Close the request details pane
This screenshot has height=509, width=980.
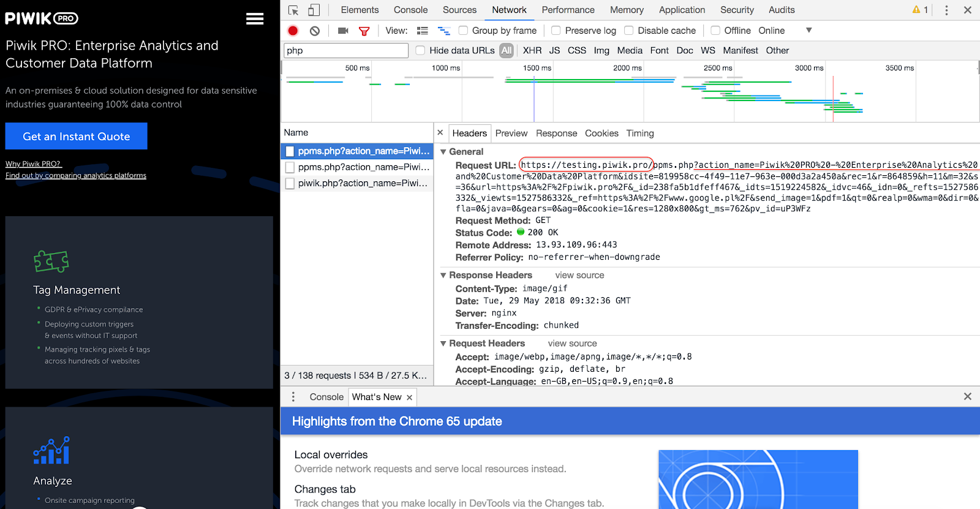[440, 132]
